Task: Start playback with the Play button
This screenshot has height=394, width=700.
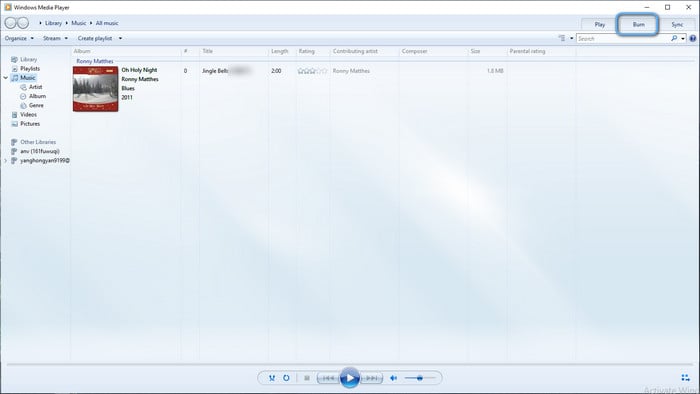Action: pos(350,378)
